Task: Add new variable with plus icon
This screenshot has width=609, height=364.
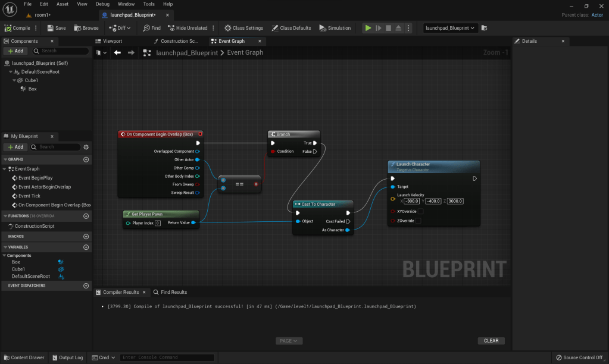Action: 86,247
